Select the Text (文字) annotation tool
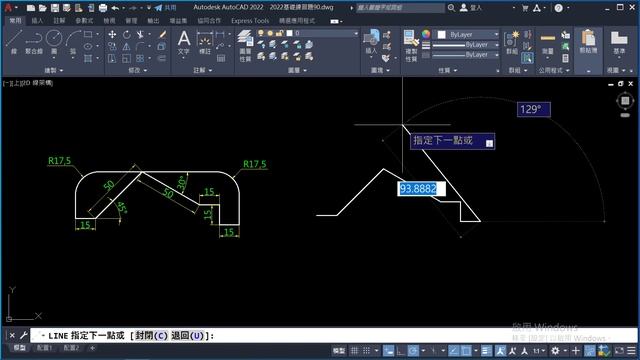 click(x=184, y=42)
